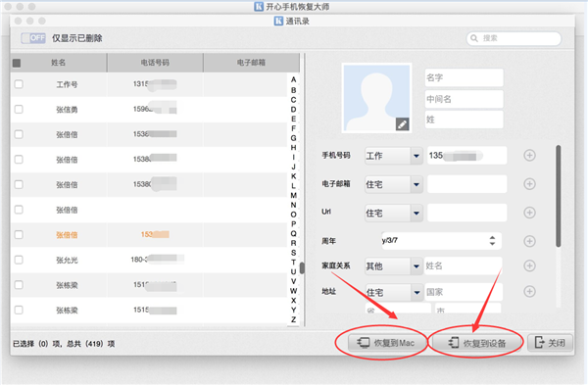Jump to letter Z in index
The height and width of the screenshot is (385, 588).
coord(293,319)
